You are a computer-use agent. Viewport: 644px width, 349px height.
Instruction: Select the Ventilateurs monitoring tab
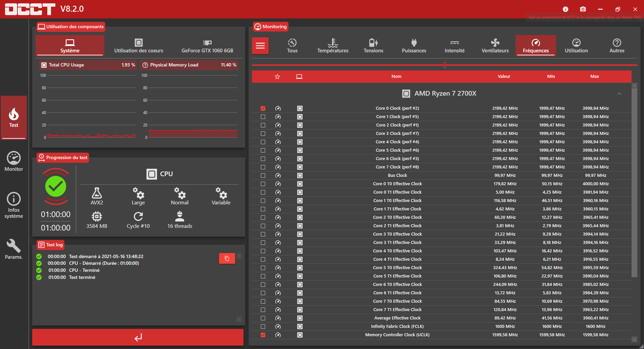[495, 46]
